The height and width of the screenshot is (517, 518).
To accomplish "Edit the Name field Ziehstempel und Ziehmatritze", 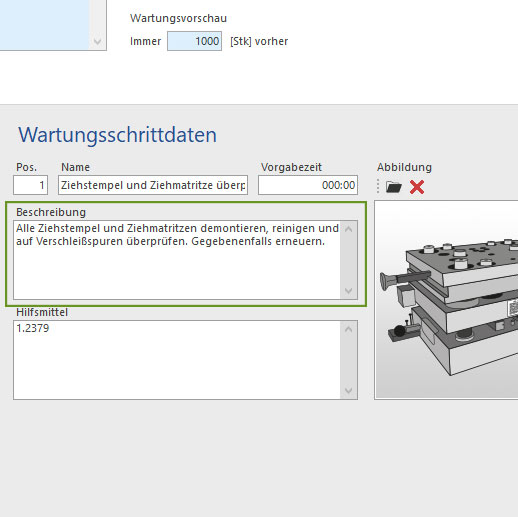I will (153, 185).
